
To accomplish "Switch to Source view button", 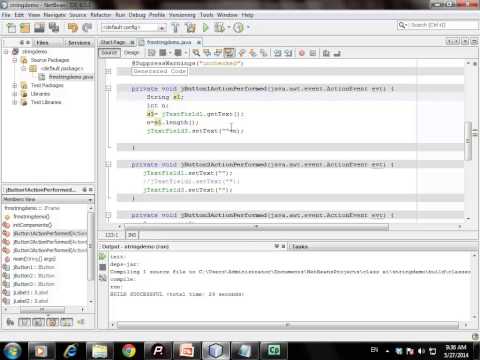I will tap(109, 53).
